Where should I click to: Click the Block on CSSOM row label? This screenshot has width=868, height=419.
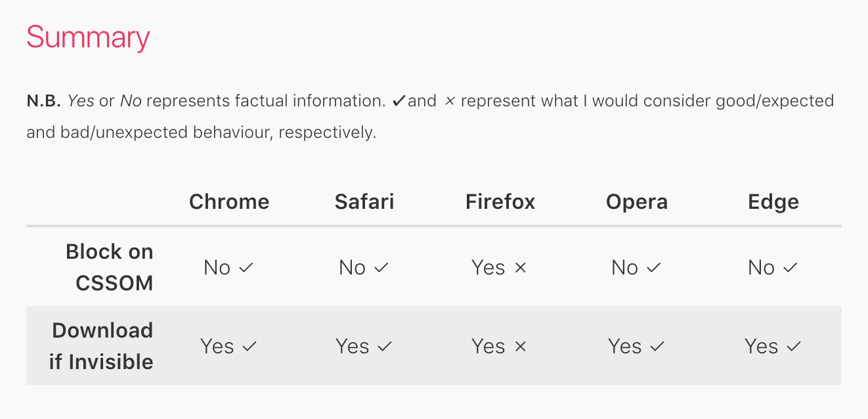pyautogui.click(x=110, y=267)
